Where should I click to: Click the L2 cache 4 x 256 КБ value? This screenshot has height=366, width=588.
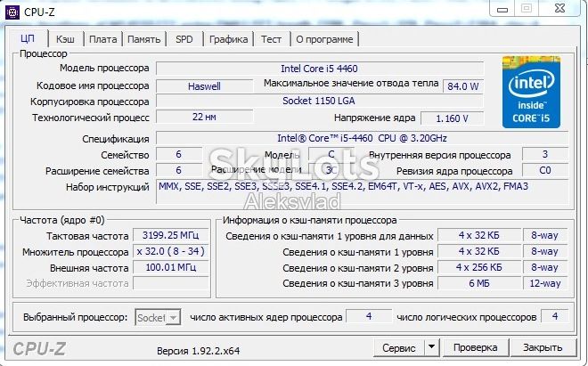click(479, 267)
